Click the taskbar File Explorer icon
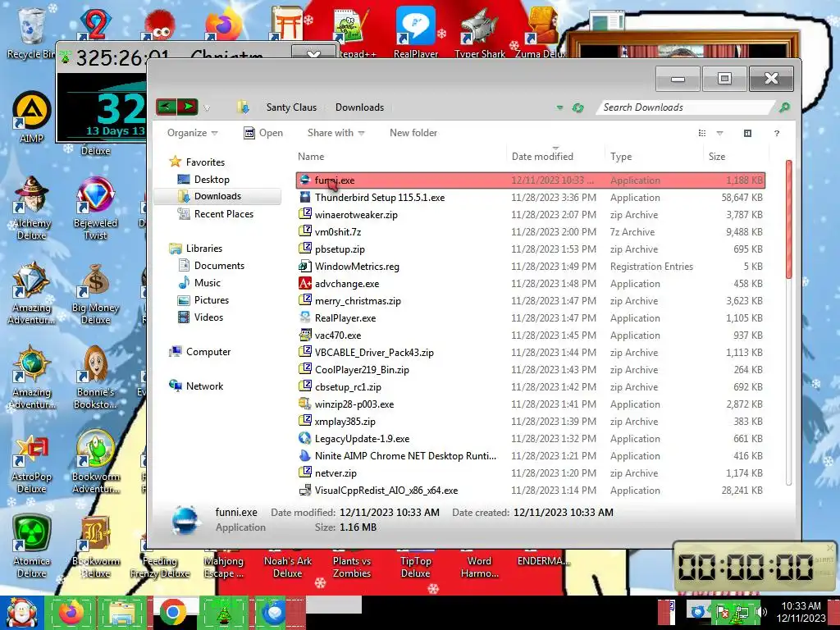The image size is (840, 630). pyautogui.click(x=122, y=613)
